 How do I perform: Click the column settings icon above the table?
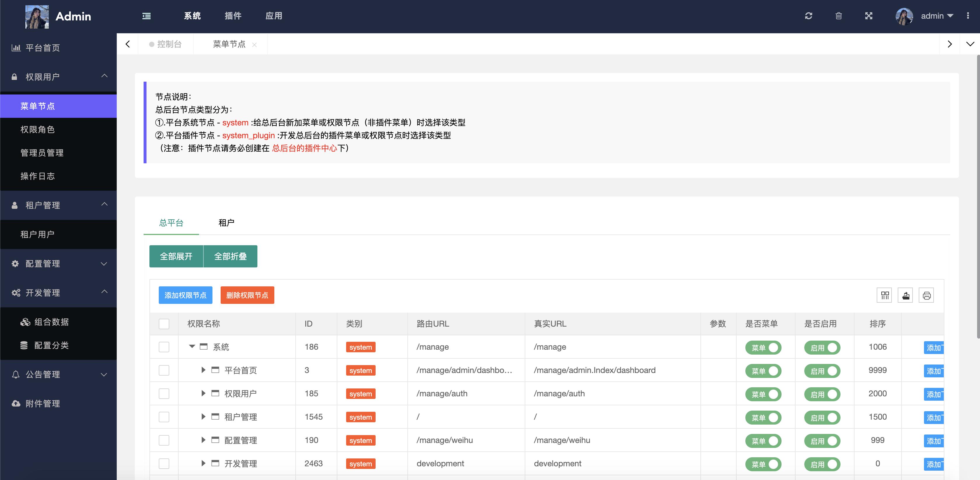point(885,295)
